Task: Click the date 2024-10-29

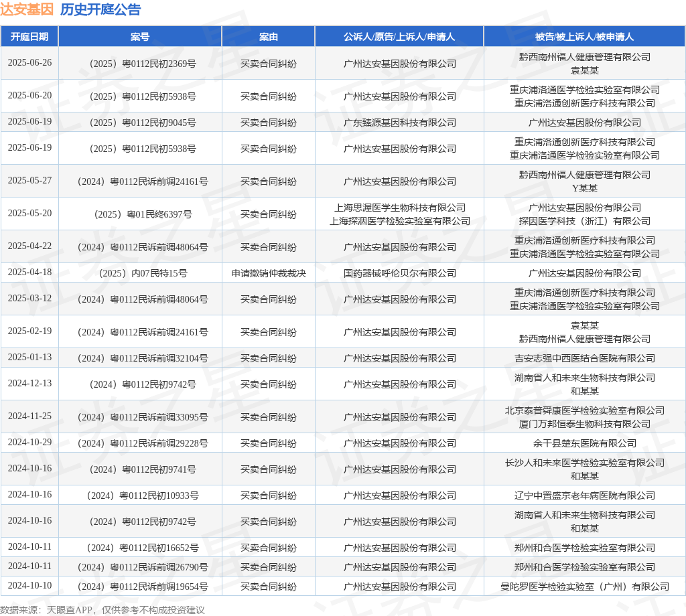Action: pos(29,443)
